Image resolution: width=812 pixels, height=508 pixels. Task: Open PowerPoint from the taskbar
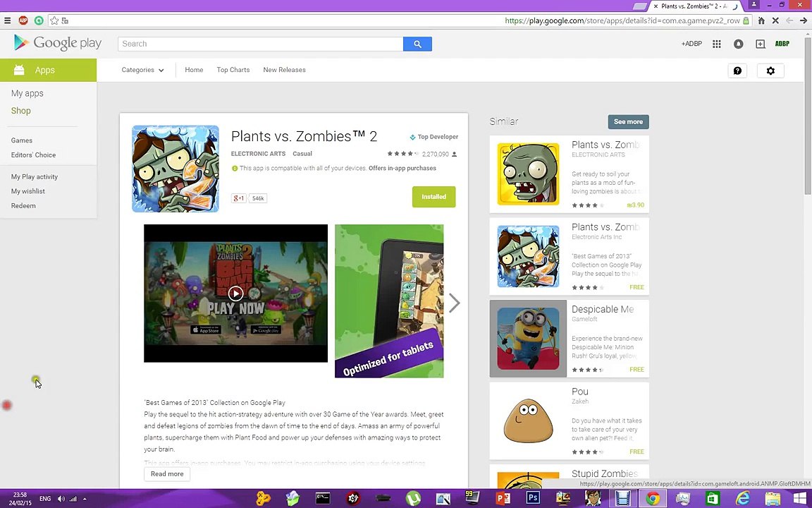(x=503, y=499)
